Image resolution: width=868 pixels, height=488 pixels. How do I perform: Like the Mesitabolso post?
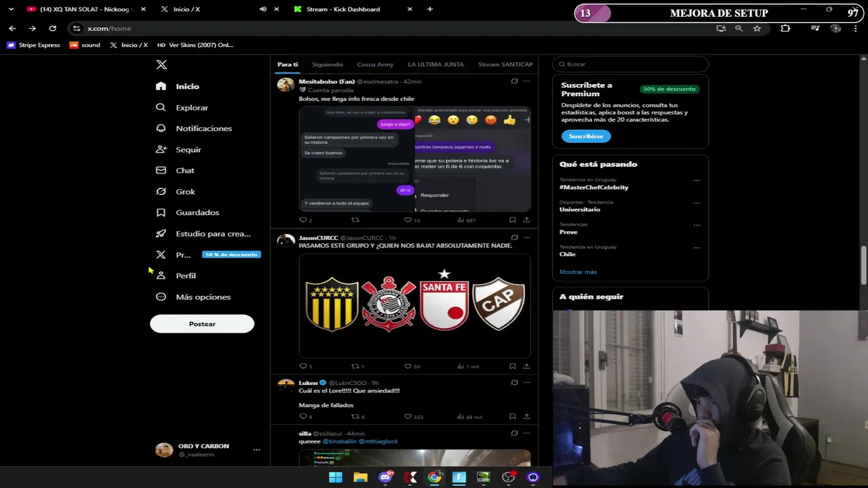(408, 220)
